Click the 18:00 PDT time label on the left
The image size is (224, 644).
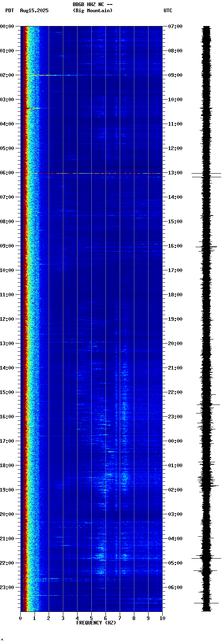[7, 466]
